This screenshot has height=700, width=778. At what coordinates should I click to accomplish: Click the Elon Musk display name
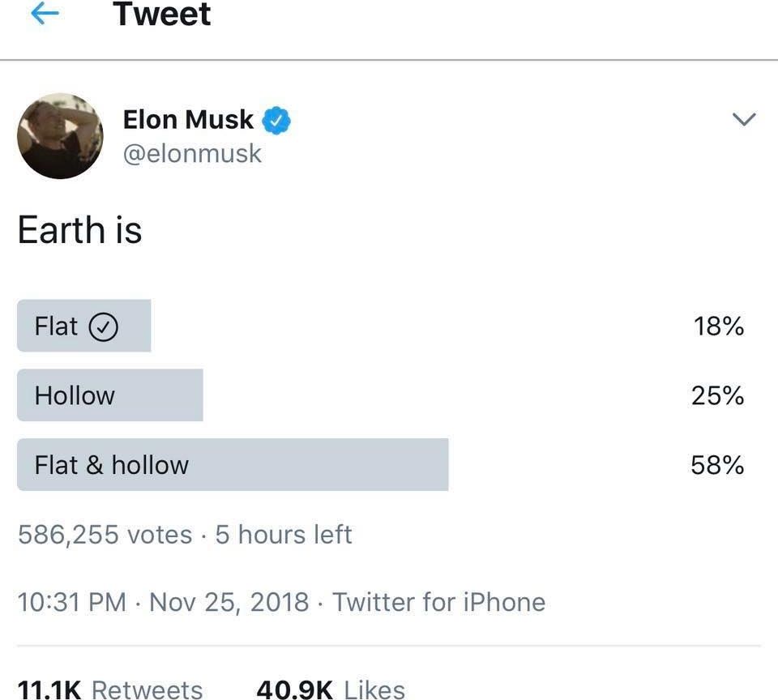[x=188, y=120]
